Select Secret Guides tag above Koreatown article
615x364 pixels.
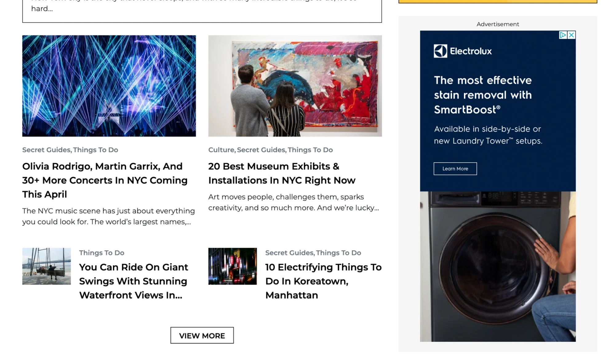pos(289,253)
